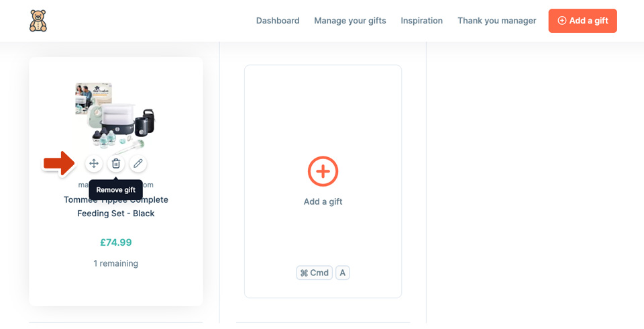Image resolution: width=644 pixels, height=329 pixels.
Task: Open the Dashboard page
Action: [x=278, y=21]
